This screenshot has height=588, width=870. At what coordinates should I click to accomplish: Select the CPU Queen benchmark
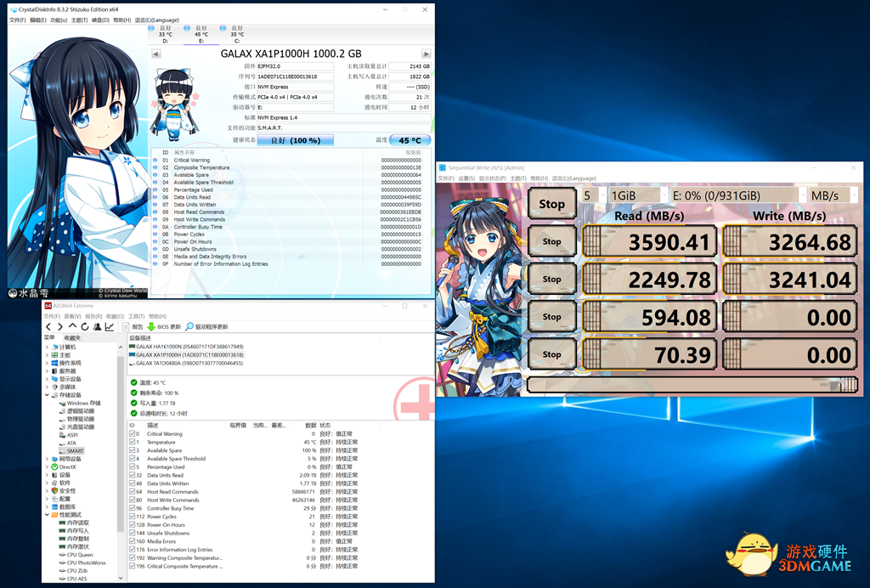[76, 555]
